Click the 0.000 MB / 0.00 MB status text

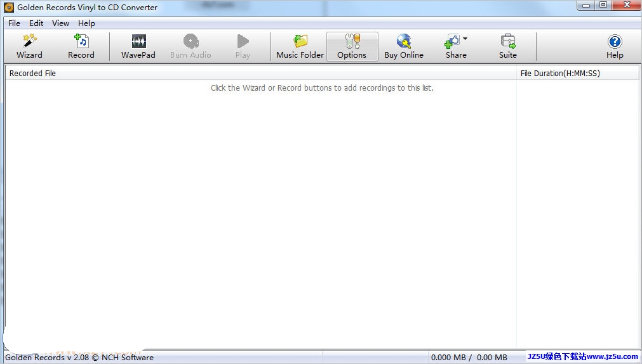click(469, 358)
